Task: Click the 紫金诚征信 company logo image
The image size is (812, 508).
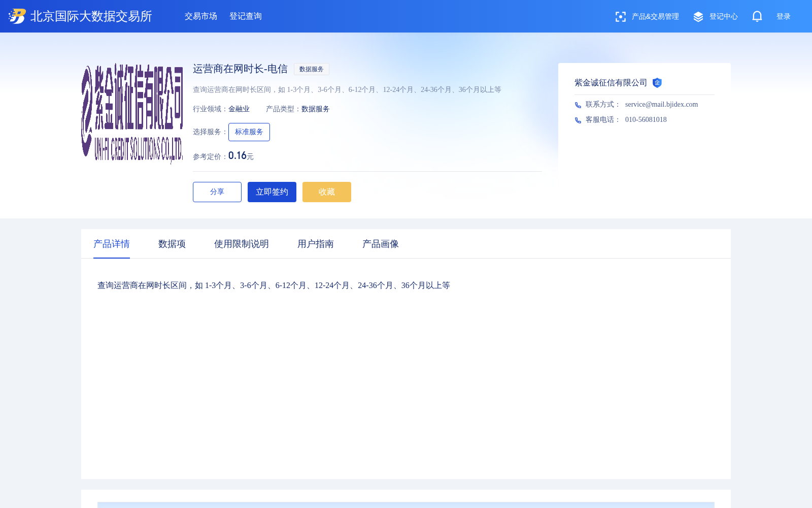Action: [x=132, y=114]
